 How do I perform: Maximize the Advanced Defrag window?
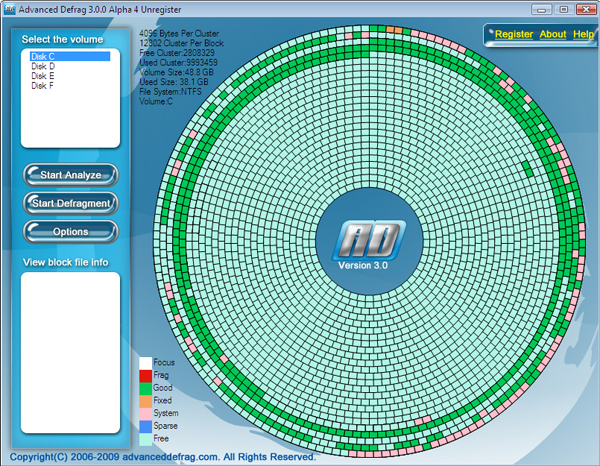pos(563,10)
